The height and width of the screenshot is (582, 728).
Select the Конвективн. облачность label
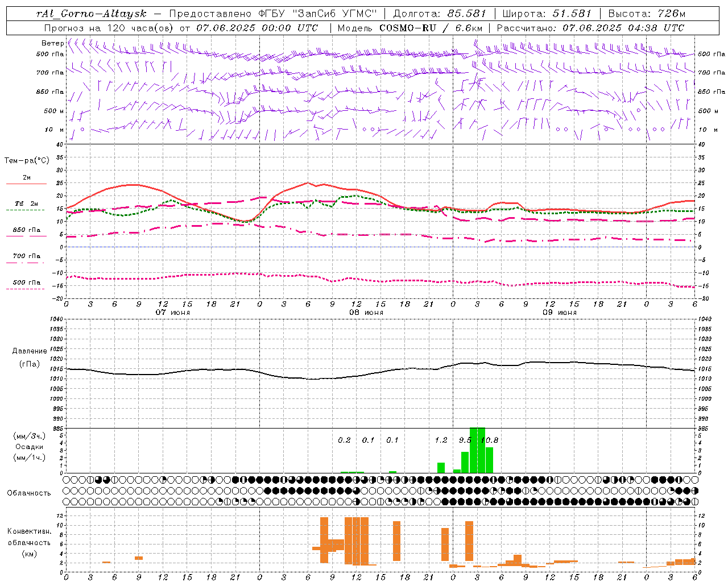click(x=29, y=537)
